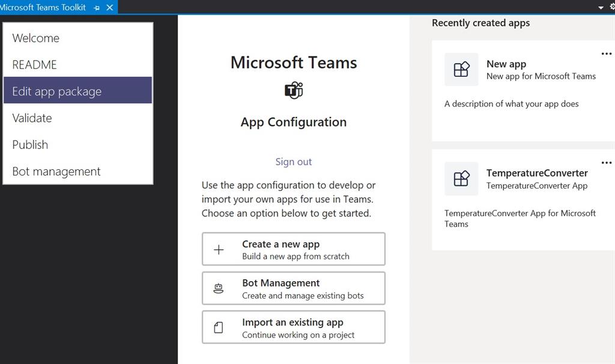Click 'Continue working on a project' text
615x364 pixels.
[x=298, y=335]
